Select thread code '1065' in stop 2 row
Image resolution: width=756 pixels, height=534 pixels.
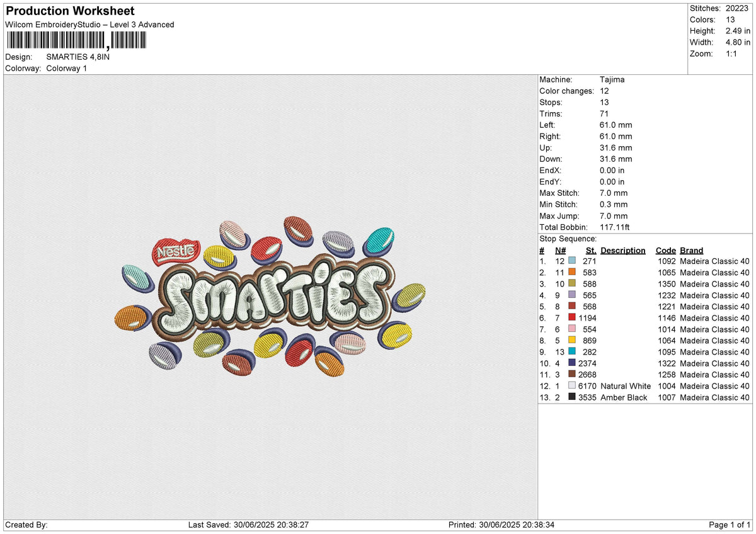[x=667, y=273]
